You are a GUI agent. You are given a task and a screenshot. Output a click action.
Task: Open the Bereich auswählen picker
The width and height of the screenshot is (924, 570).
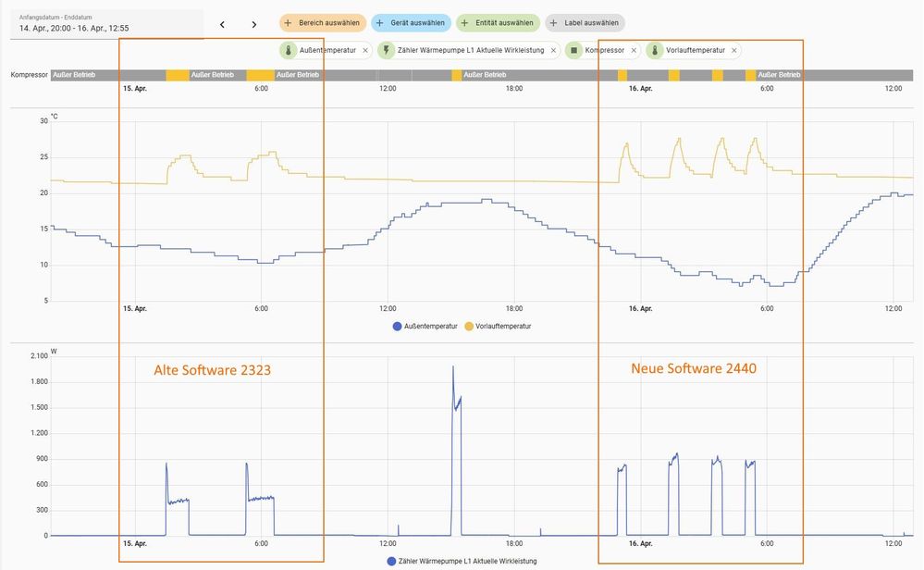[323, 23]
